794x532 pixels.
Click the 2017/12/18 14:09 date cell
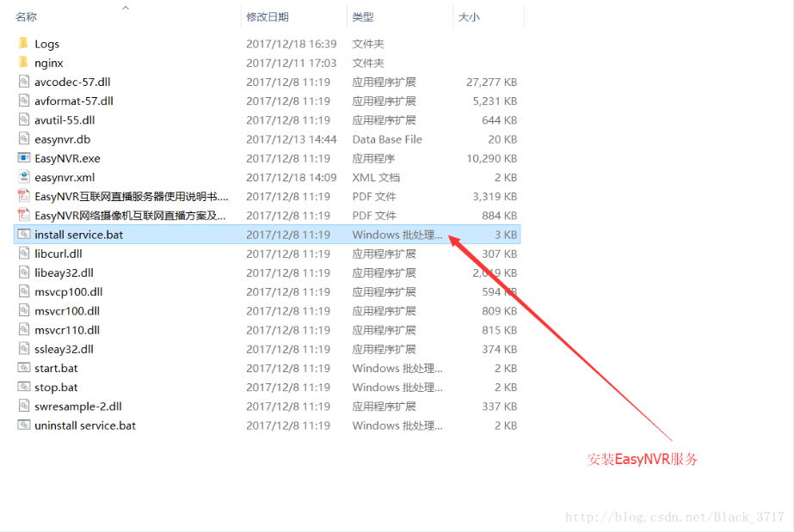tap(291, 178)
